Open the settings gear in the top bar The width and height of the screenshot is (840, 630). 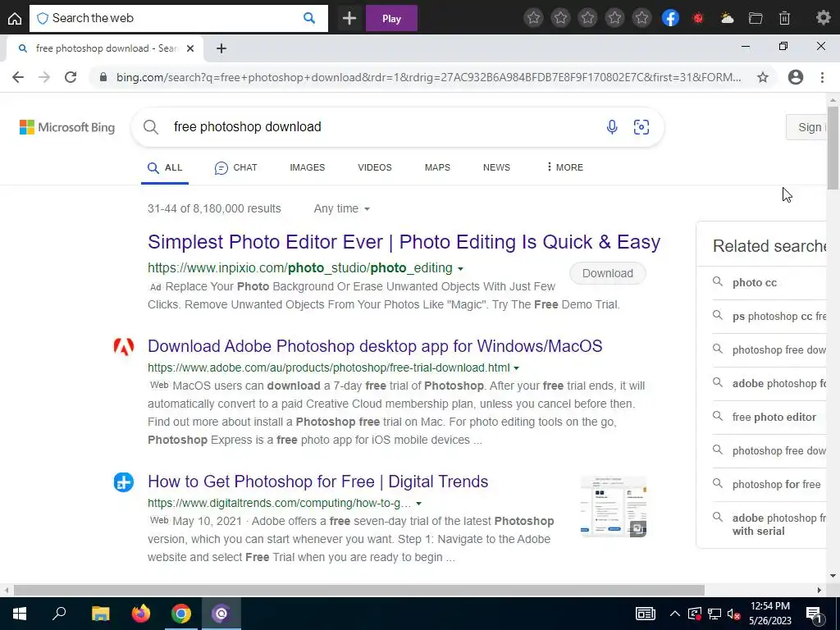click(823, 18)
